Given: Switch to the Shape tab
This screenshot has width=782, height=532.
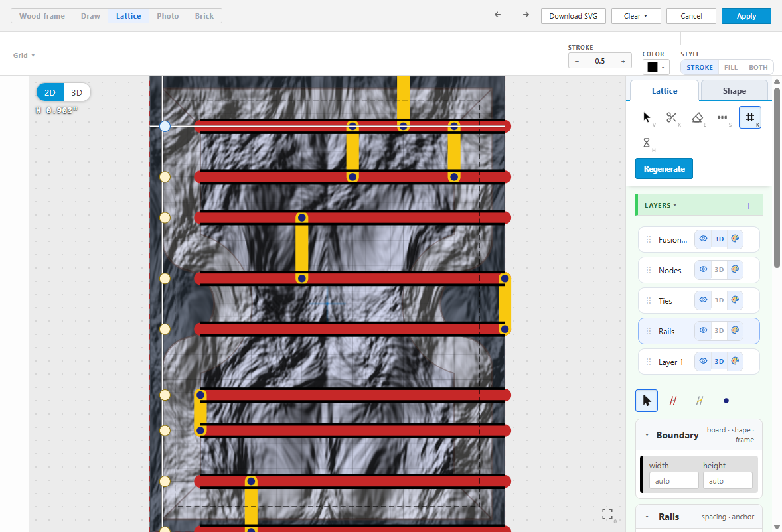Looking at the screenshot, I should (734, 91).
